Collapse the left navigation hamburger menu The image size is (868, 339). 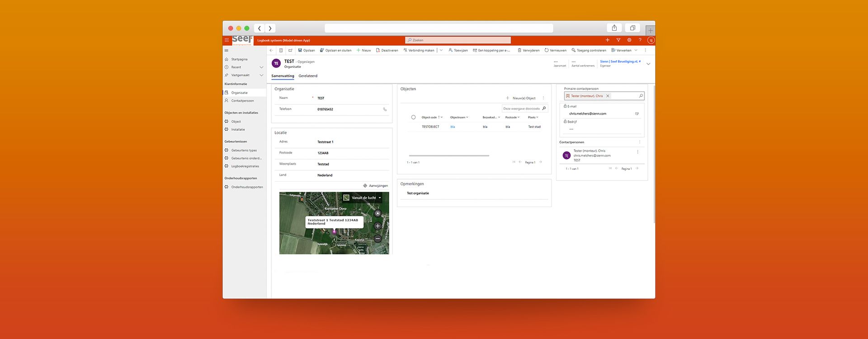click(226, 50)
